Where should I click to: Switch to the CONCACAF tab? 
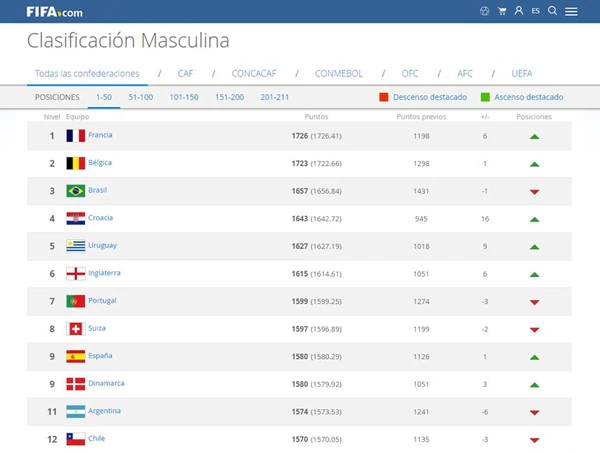pos(254,73)
